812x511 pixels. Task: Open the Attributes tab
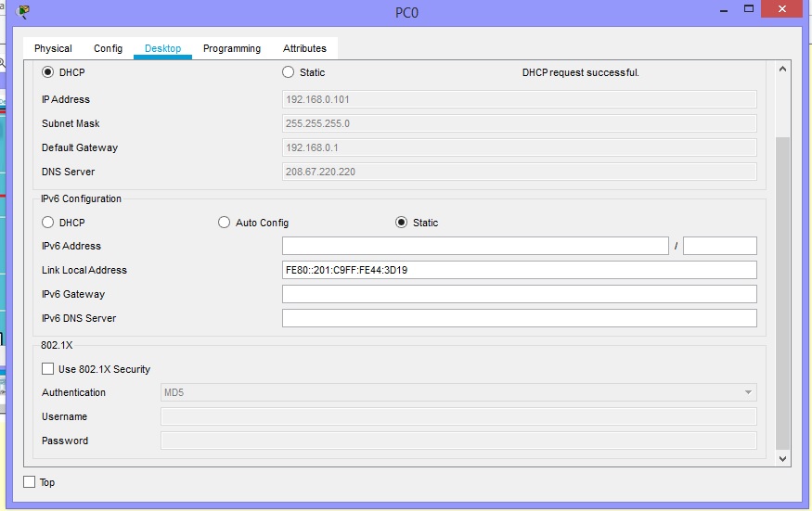pos(304,48)
